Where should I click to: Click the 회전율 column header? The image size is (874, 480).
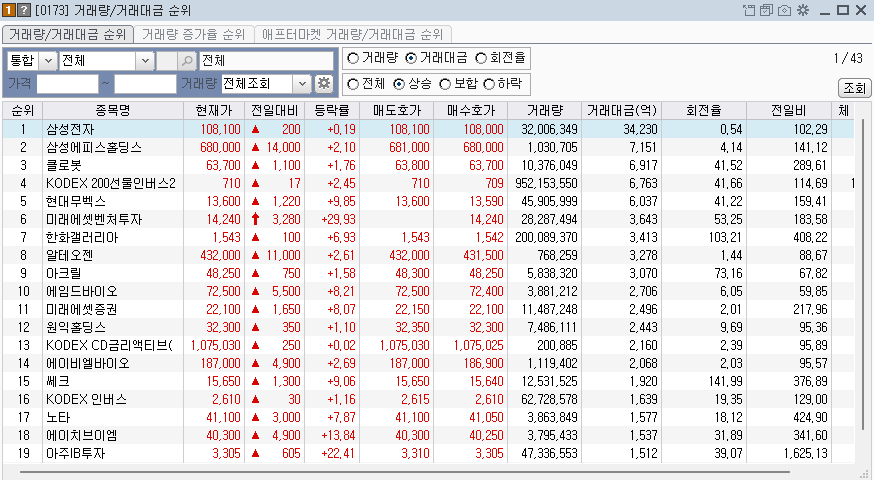click(x=704, y=110)
